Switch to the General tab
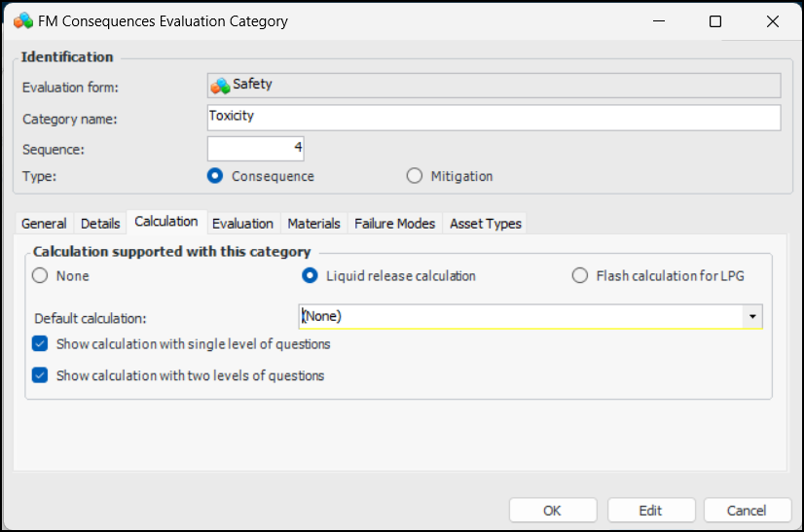 pyautogui.click(x=44, y=224)
